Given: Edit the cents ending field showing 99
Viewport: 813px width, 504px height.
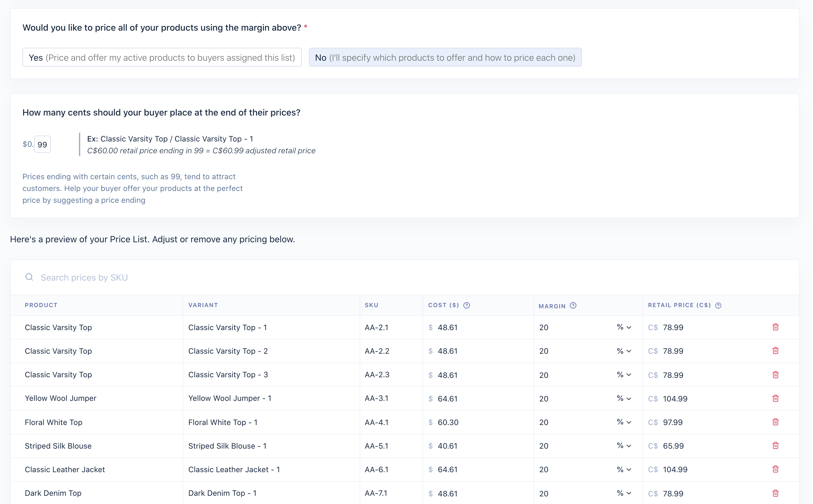Looking at the screenshot, I should click(42, 144).
